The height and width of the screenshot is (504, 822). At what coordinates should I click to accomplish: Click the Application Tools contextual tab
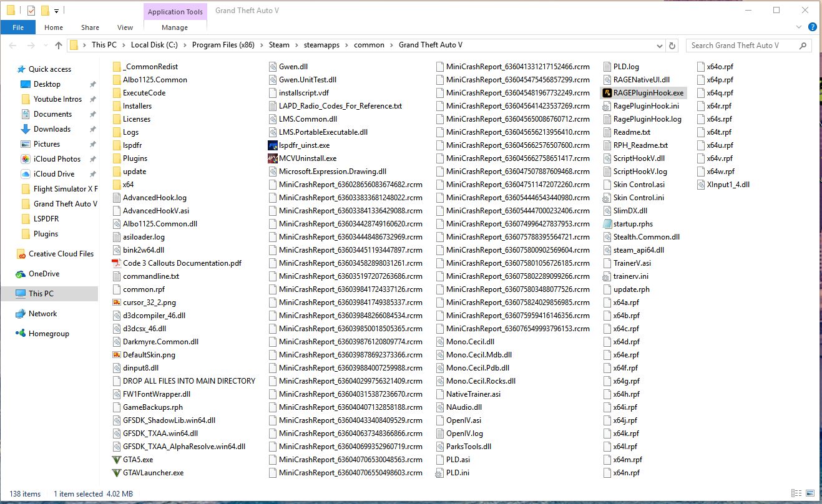[175, 12]
